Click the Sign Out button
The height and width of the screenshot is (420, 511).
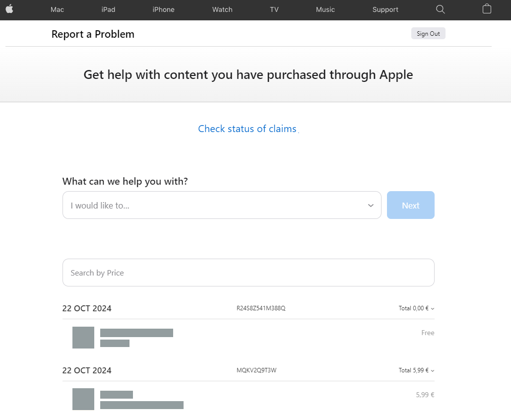(428, 34)
